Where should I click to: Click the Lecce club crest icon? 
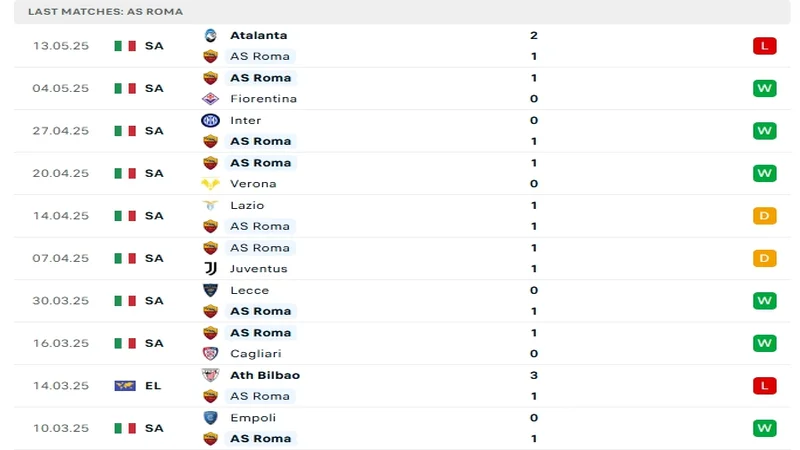[210, 290]
